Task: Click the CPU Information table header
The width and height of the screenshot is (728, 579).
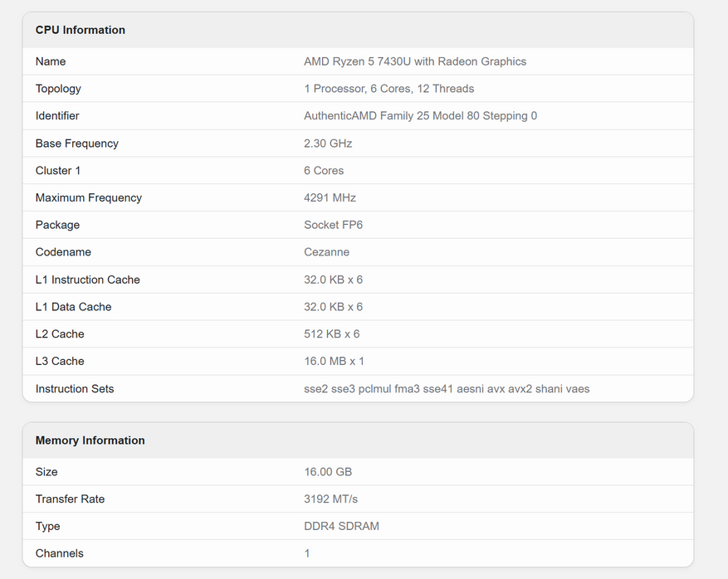Action: pyautogui.click(x=81, y=30)
